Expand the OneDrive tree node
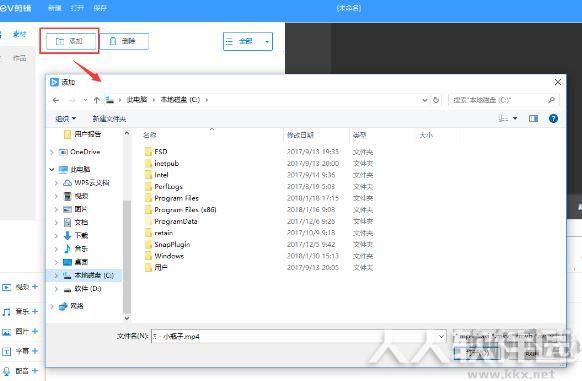 pos(52,152)
